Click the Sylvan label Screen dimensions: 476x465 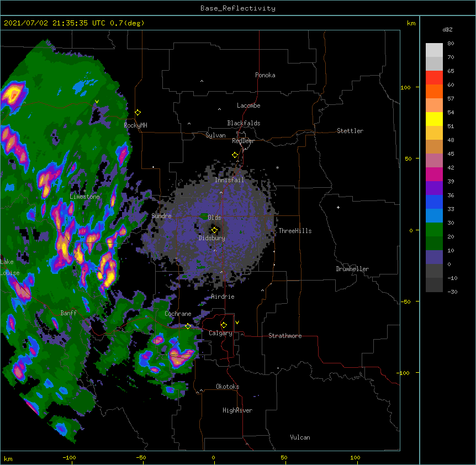coord(215,135)
